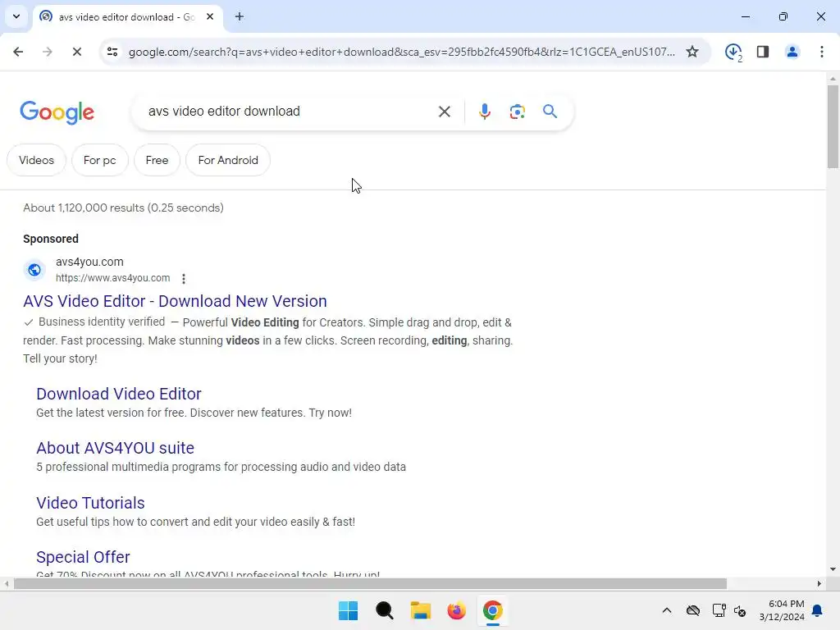Click the cloud sync tray icon

(692, 610)
